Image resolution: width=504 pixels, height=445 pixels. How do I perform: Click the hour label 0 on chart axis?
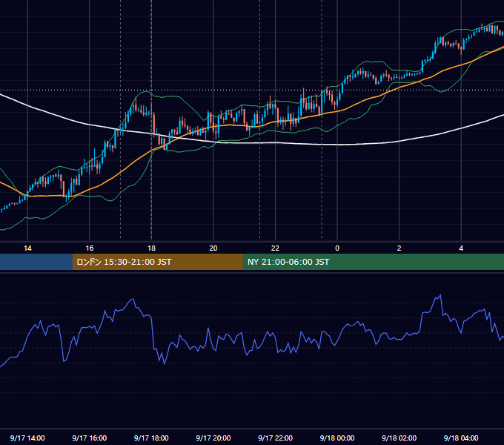pos(337,248)
